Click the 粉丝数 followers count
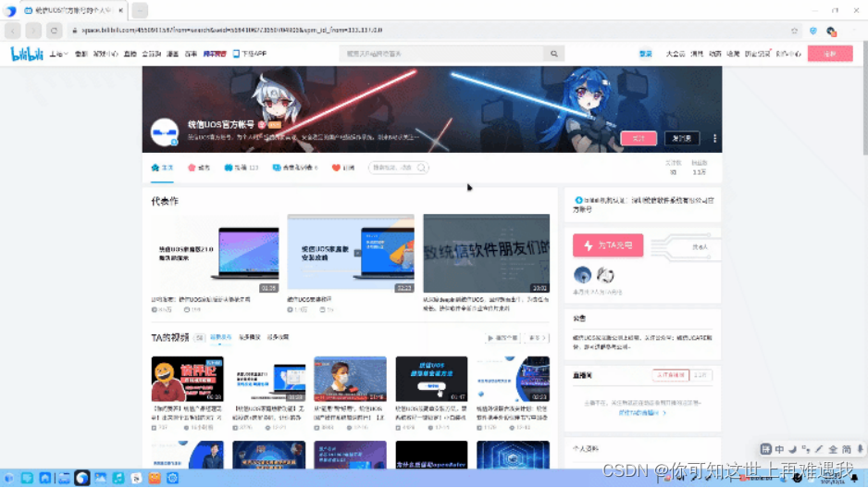Viewport: 868px width, 488px height. click(x=700, y=168)
